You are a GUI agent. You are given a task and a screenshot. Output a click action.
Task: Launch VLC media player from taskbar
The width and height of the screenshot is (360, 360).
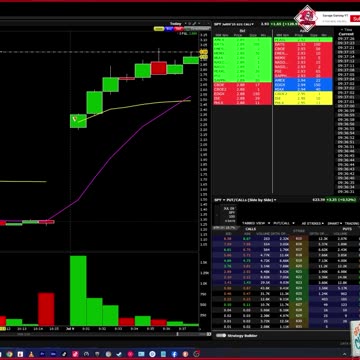pos(31,354)
